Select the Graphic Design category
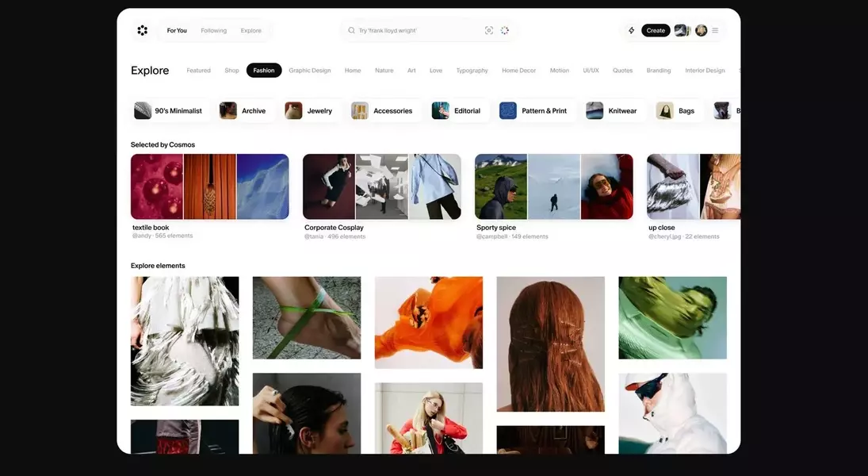Viewport: 868px width, 476px height. coord(309,71)
